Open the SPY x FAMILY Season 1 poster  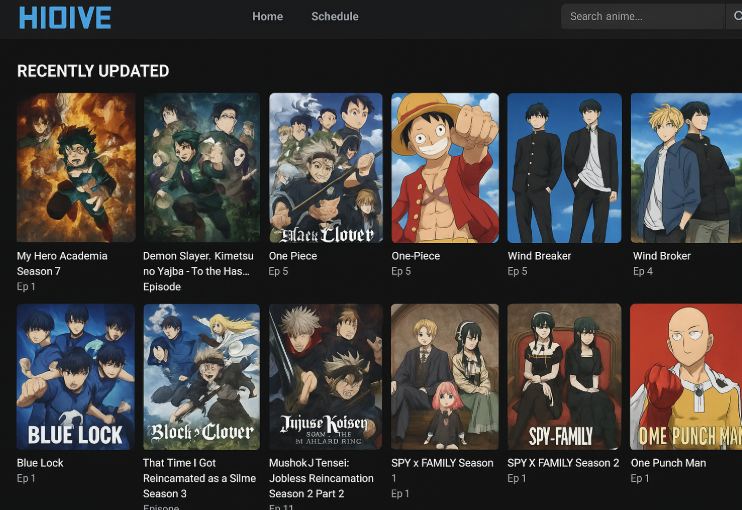pyautogui.click(x=444, y=377)
